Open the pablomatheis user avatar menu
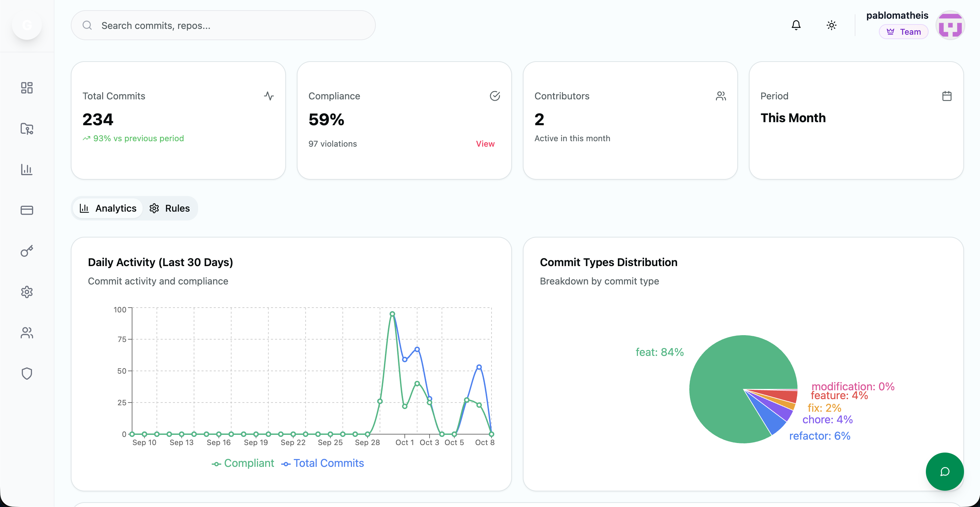This screenshot has width=980, height=507. pyautogui.click(x=950, y=25)
